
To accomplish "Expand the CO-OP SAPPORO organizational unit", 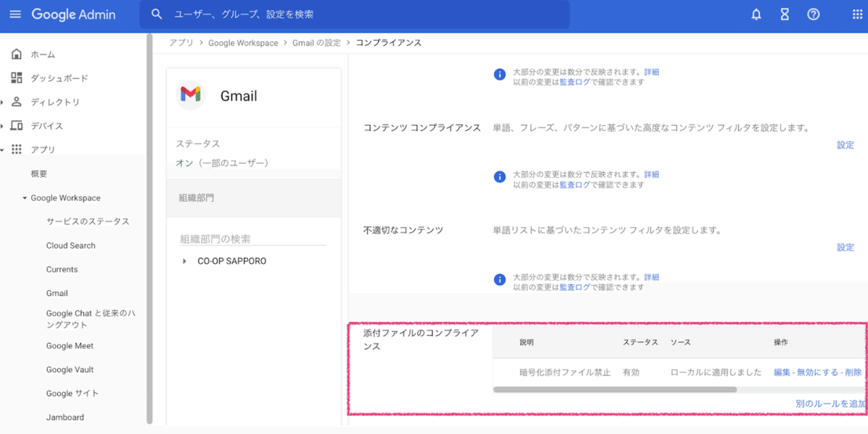I will pos(183,260).
